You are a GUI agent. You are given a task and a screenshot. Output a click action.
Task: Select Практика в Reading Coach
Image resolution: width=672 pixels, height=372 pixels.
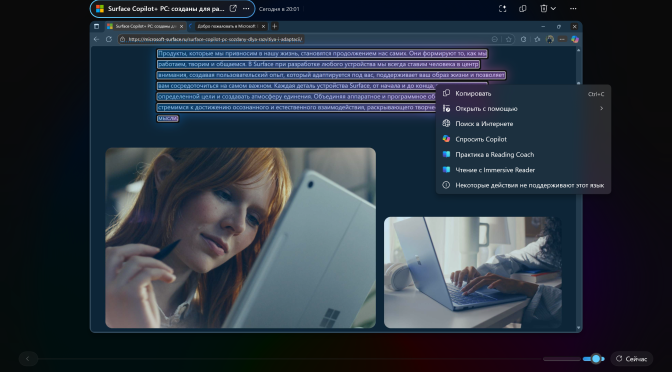[523, 155]
